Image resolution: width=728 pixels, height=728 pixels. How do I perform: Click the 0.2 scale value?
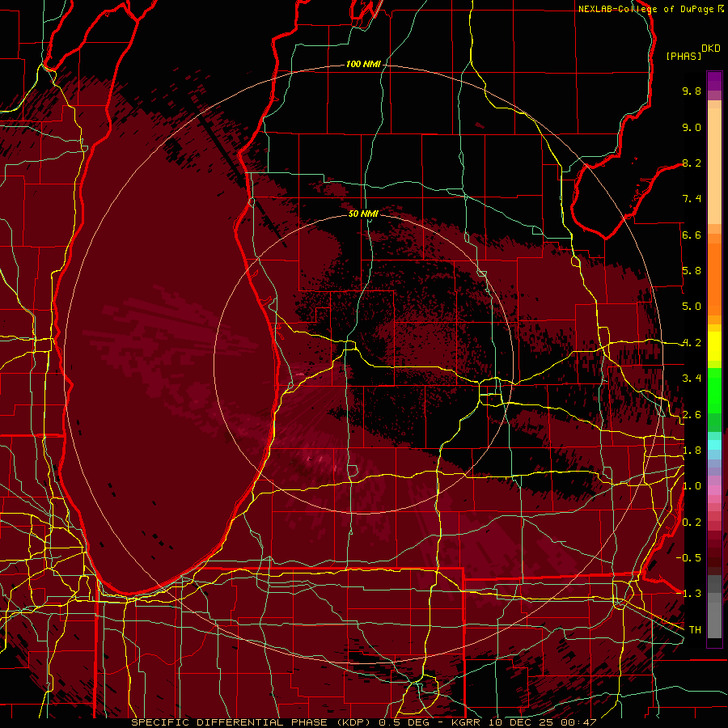[x=692, y=523]
